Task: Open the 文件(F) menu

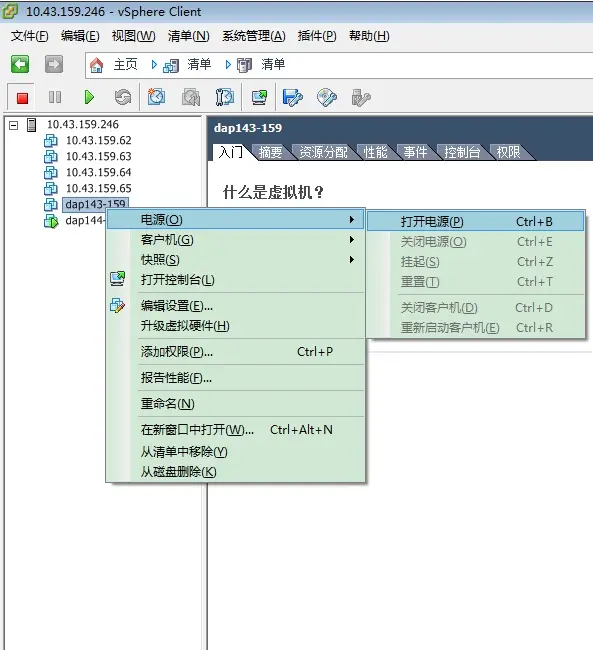Action: click(x=29, y=36)
